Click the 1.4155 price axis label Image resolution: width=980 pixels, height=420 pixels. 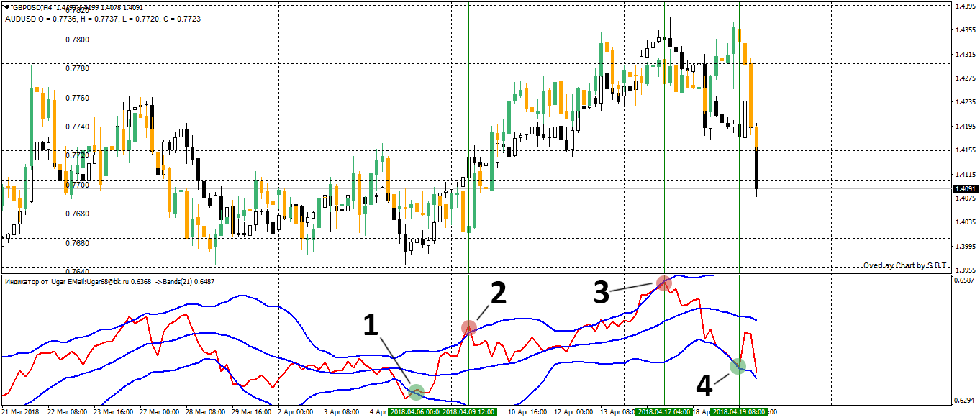(964, 150)
